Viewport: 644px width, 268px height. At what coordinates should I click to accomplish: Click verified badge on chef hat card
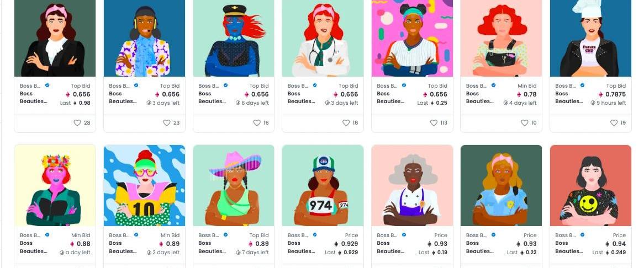pyautogui.click(x=582, y=85)
